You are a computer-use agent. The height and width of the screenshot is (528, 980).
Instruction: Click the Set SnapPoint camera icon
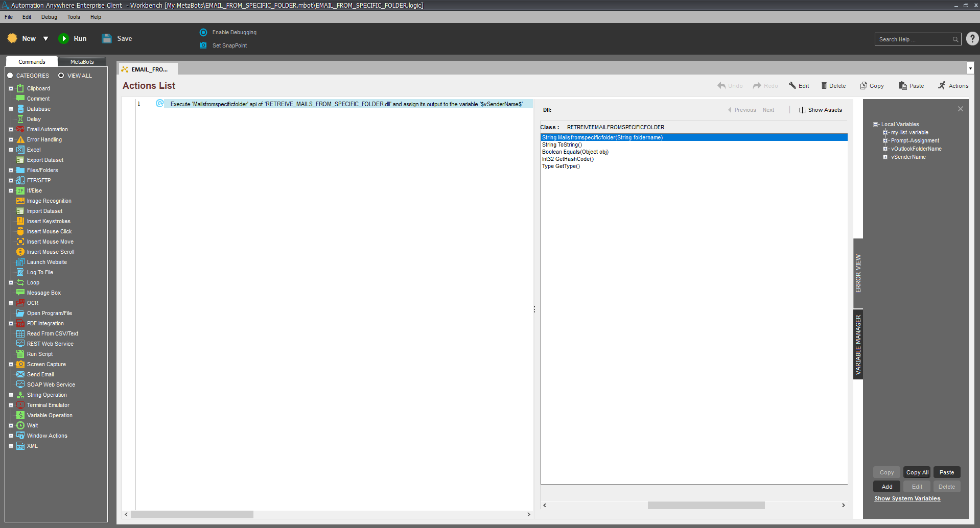[203, 45]
